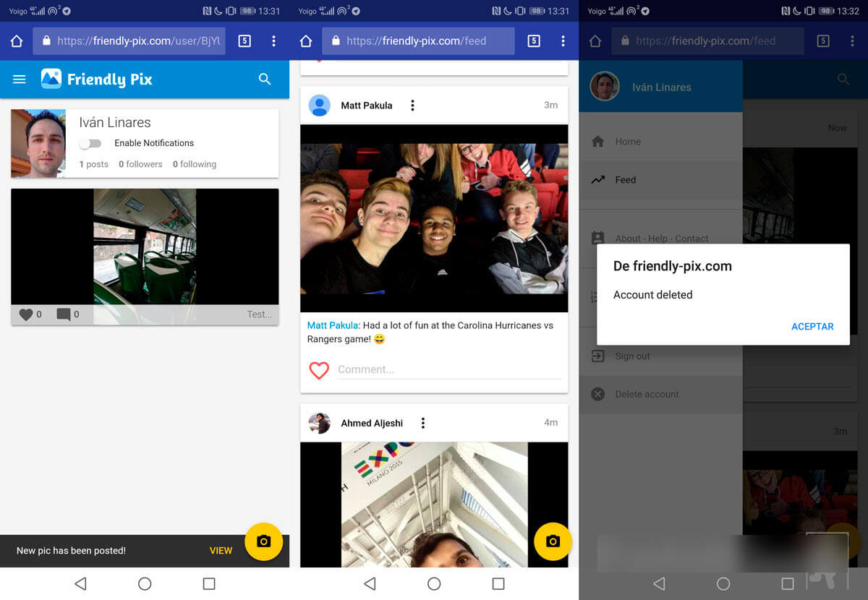Open Matt Pakula's name link in the caption
The image size is (868, 600).
pos(332,325)
